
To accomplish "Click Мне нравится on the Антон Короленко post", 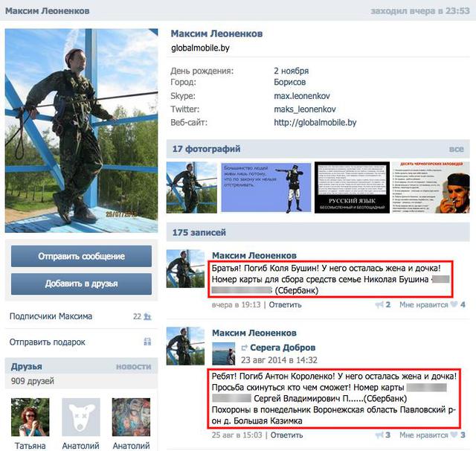I will pos(423,435).
